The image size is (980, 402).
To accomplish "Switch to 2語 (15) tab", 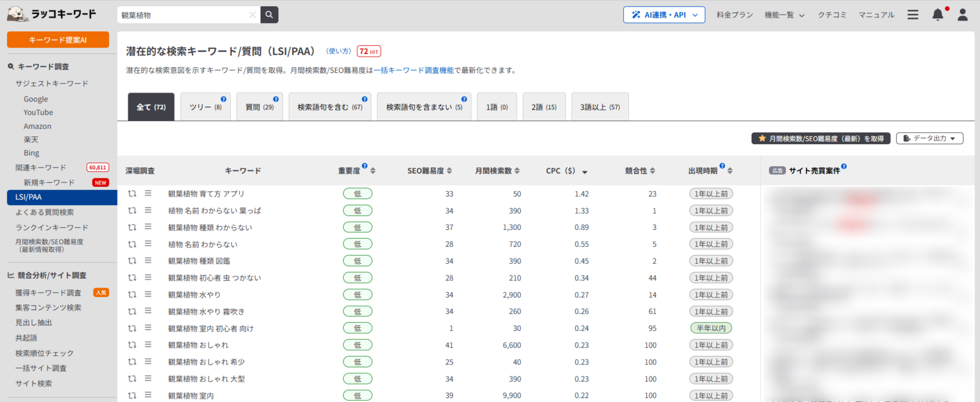I will [544, 107].
